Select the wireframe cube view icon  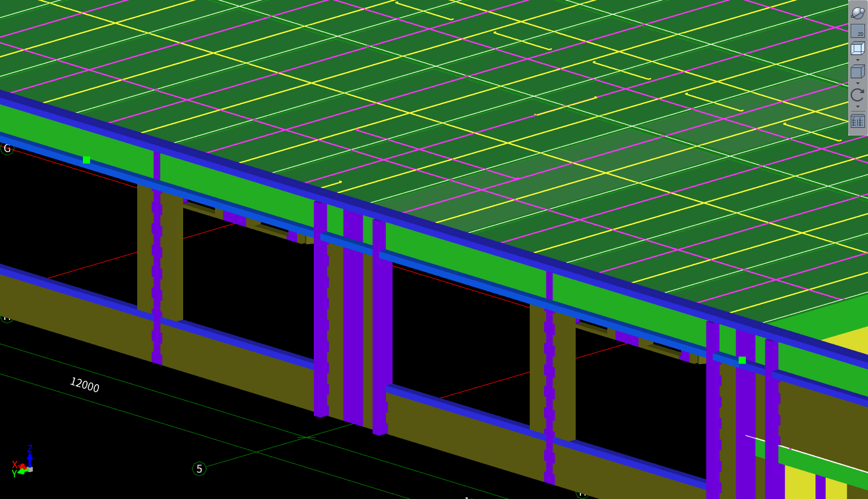[x=858, y=48]
